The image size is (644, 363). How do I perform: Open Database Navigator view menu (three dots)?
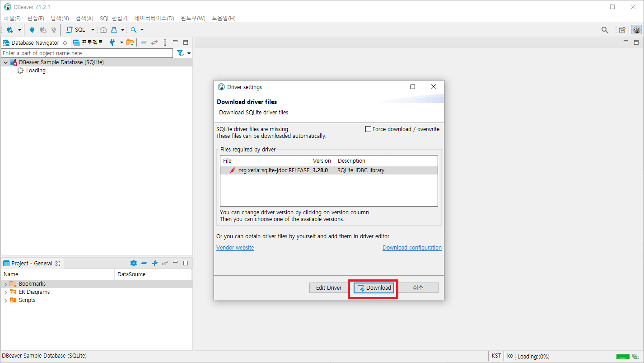[165, 42]
